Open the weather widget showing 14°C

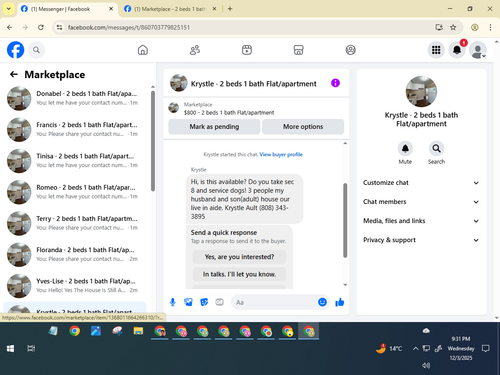tap(389, 348)
